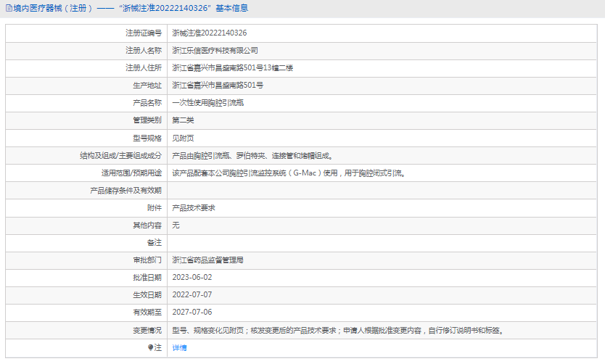Click the 结构及组成/主要组成成分 label
This screenshot has height=364, width=605.
120,156
